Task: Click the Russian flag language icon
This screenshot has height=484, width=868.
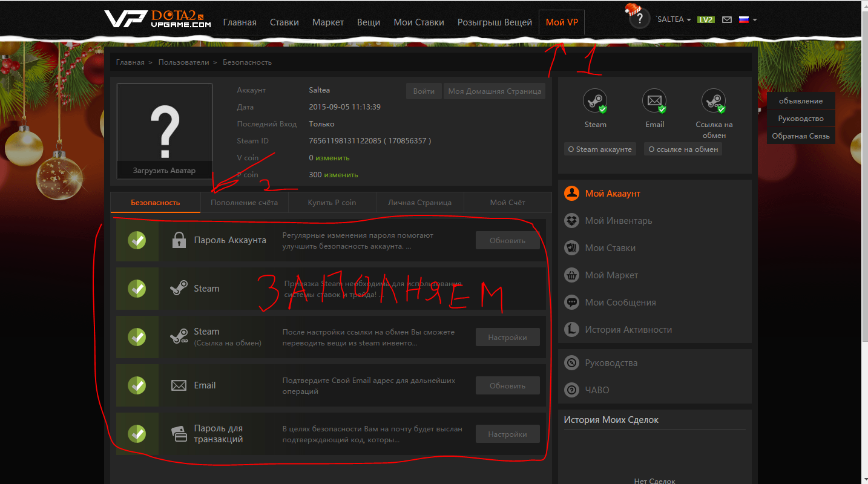Action: [x=744, y=19]
